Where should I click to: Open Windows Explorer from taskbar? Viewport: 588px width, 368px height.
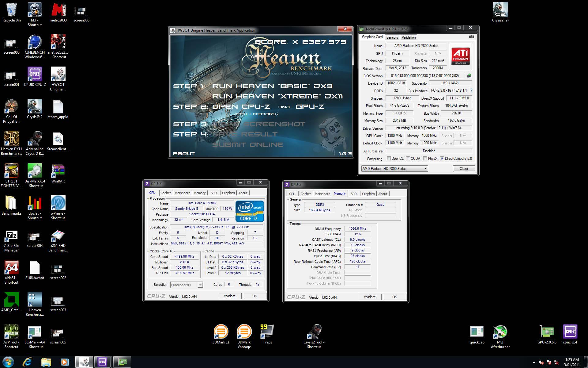[46, 362]
